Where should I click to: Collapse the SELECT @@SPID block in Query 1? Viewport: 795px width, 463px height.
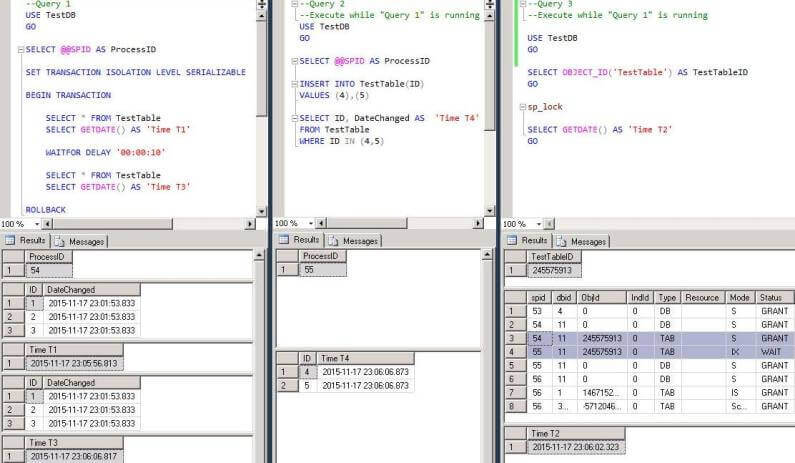(x=21, y=50)
